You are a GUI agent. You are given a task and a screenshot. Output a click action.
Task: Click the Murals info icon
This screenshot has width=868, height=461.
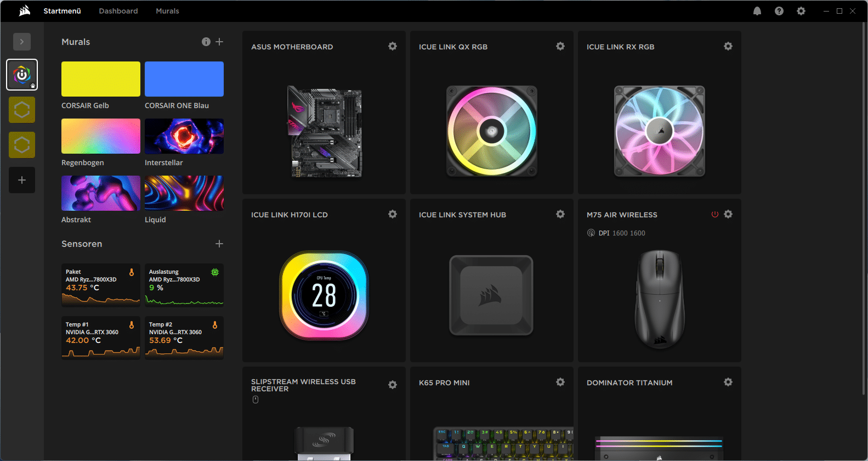[206, 42]
